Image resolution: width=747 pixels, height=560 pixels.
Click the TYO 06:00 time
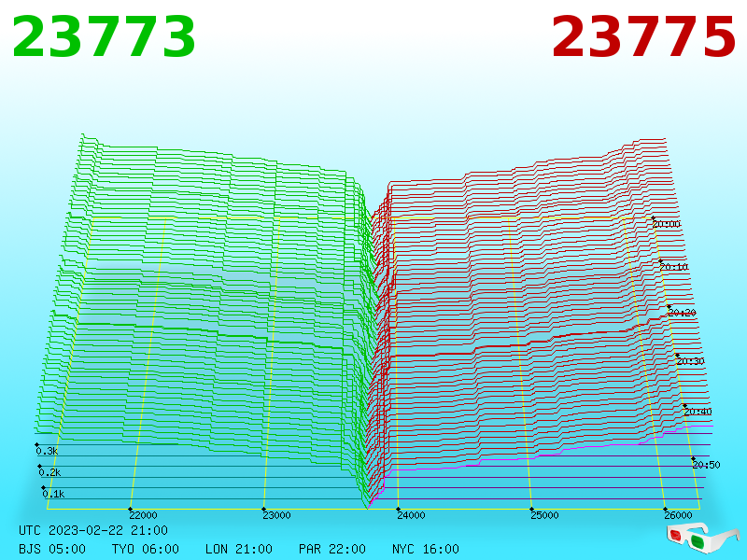pos(146,549)
